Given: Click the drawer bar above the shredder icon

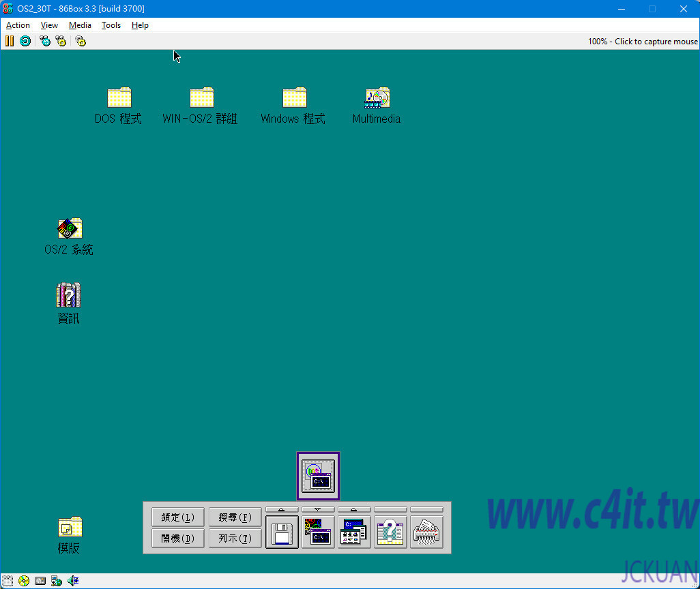Looking at the screenshot, I should [x=426, y=509].
